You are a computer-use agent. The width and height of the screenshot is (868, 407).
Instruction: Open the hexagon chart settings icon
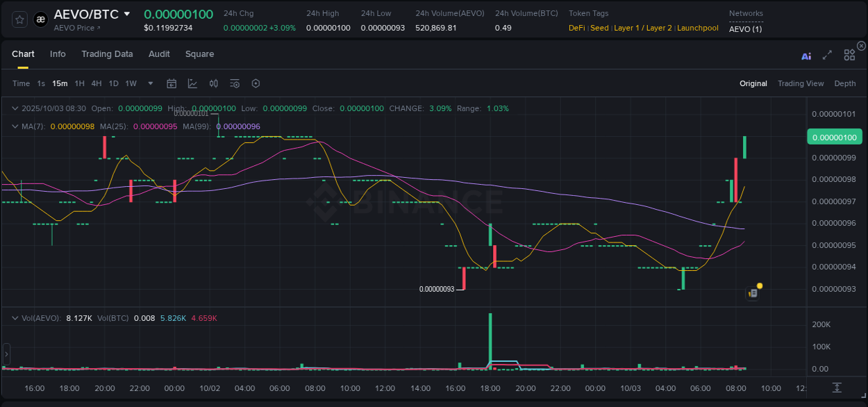pos(255,83)
